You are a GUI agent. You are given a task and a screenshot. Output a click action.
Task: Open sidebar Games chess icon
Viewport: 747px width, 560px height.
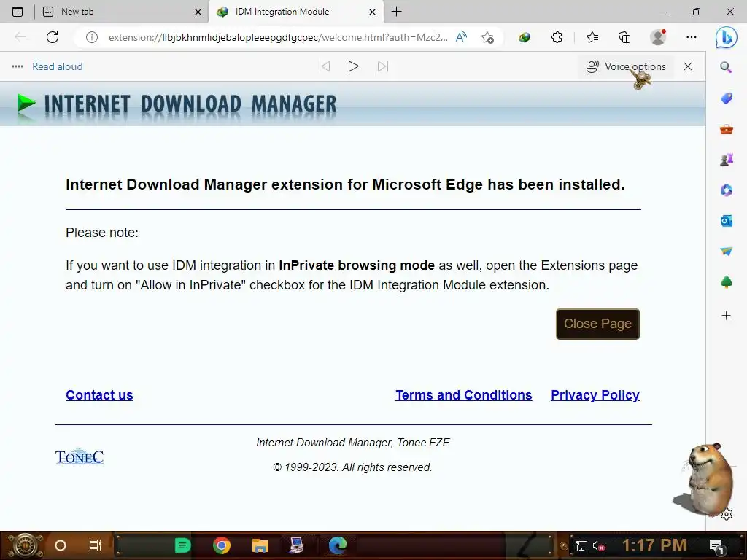coord(726,160)
